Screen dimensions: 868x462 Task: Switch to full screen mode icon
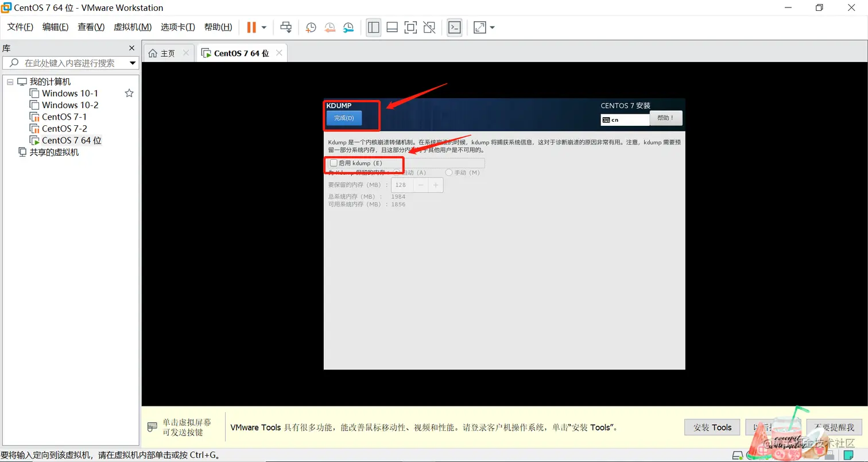pyautogui.click(x=410, y=27)
